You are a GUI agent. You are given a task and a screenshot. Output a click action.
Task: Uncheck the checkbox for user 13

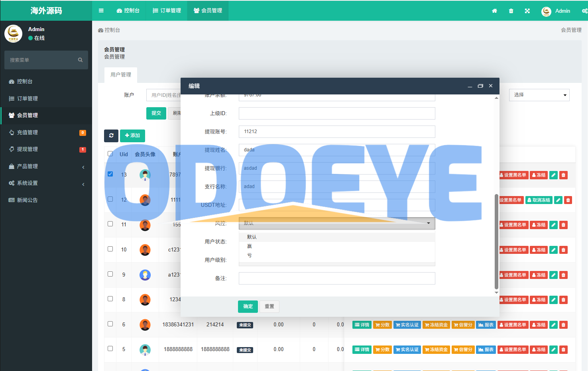click(110, 174)
